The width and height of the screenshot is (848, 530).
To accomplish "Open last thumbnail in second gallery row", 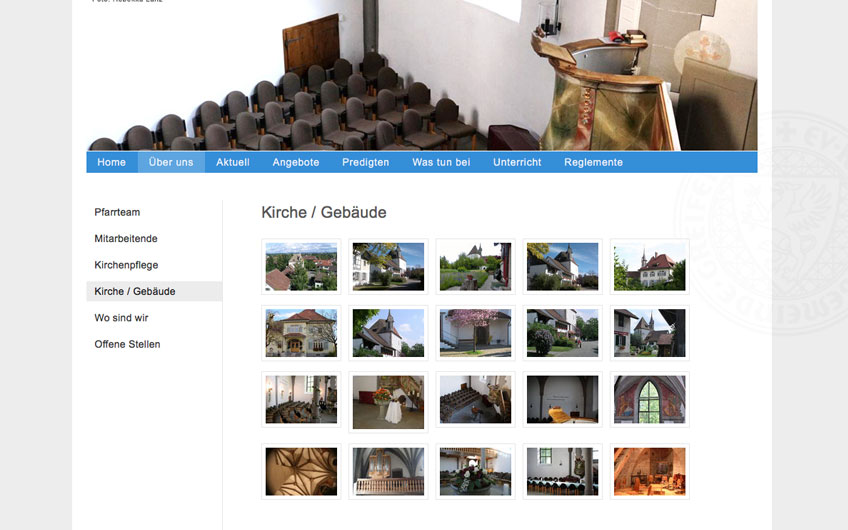I will point(650,333).
